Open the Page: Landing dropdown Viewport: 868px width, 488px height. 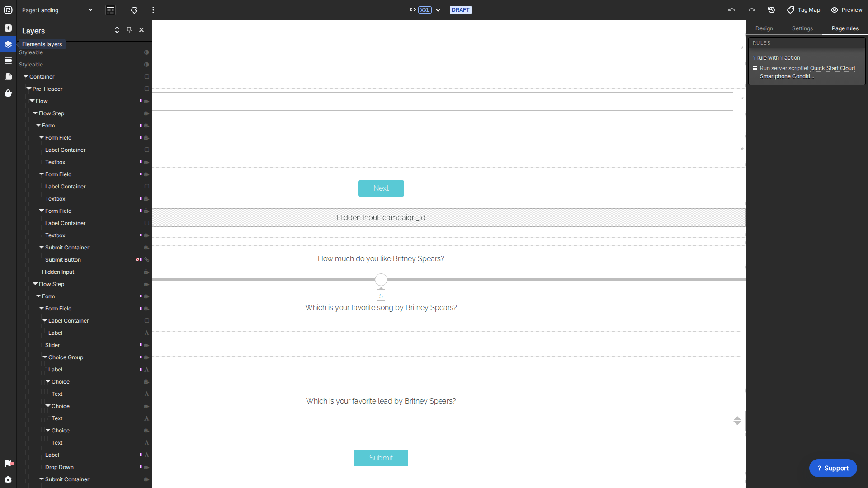click(57, 10)
